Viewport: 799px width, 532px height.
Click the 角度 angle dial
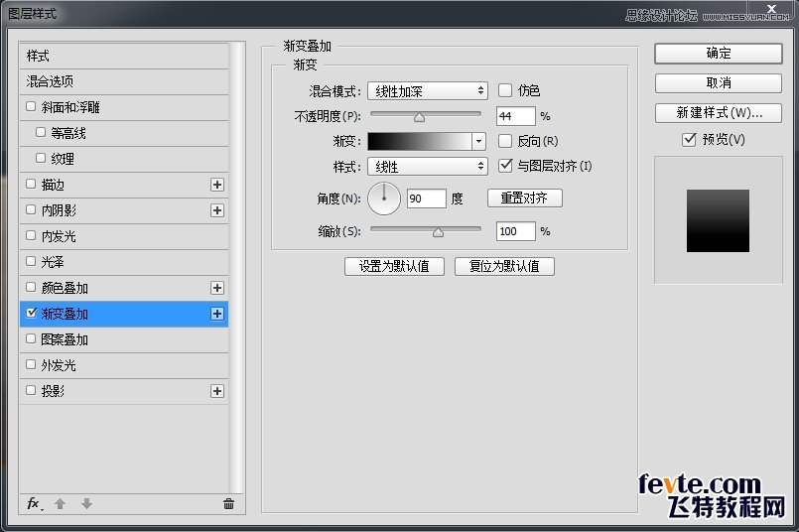[384, 199]
